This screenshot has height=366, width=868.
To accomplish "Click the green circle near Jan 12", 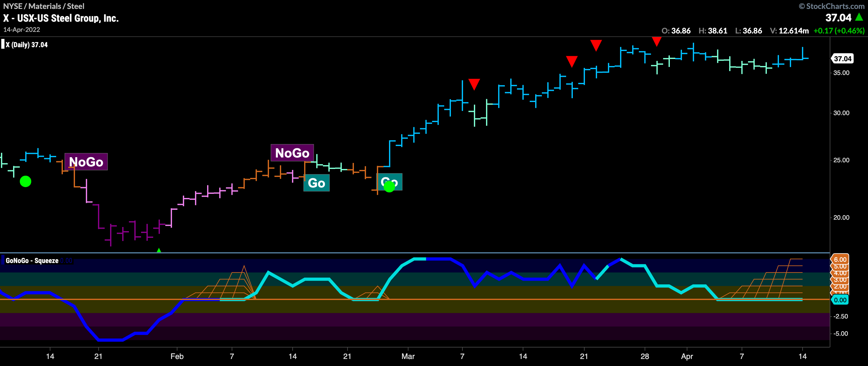I will click(26, 181).
